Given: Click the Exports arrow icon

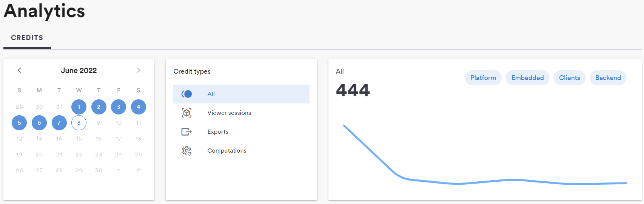Looking at the screenshot, I should pyautogui.click(x=187, y=132).
